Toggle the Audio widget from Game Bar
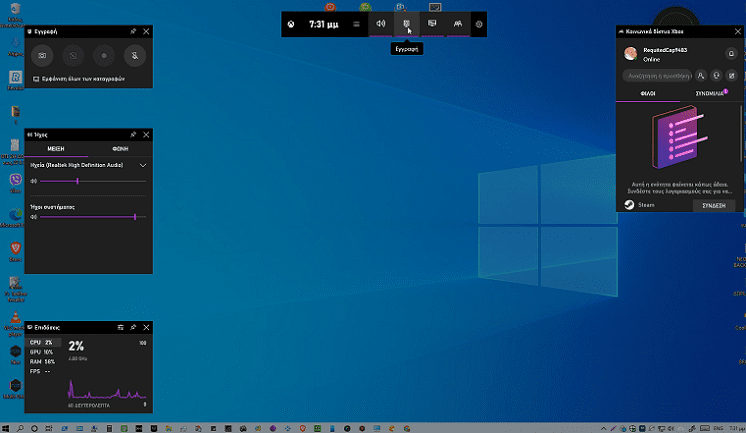The height and width of the screenshot is (433, 746). 381,24
